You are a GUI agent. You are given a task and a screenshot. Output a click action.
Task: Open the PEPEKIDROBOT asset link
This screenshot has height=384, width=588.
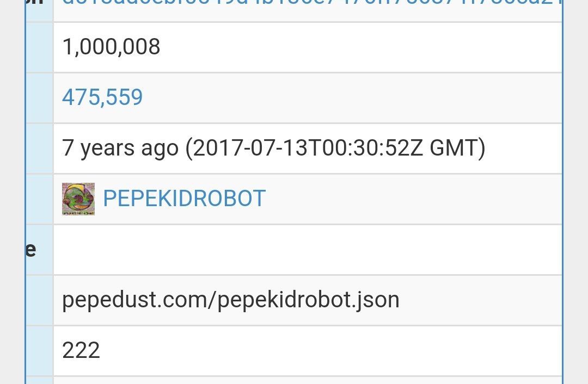[184, 199]
